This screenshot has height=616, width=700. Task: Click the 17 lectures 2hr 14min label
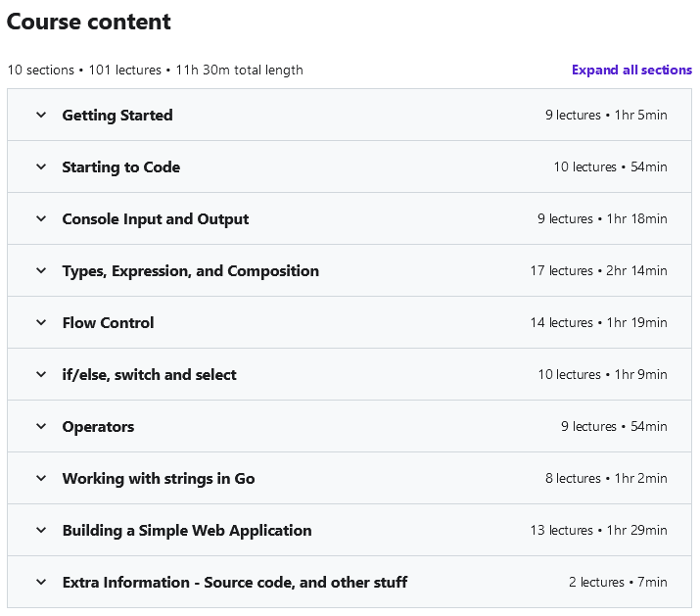click(x=598, y=270)
